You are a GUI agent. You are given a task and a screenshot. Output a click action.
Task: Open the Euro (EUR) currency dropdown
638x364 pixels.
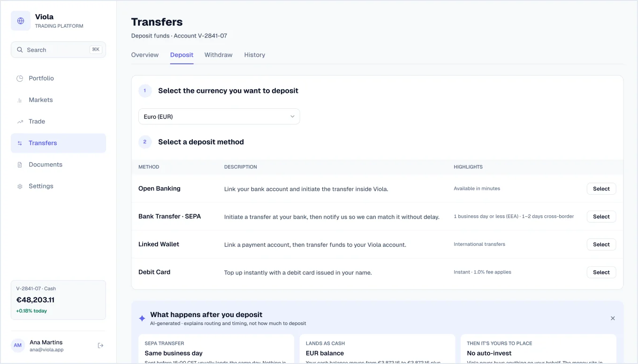[x=219, y=117]
